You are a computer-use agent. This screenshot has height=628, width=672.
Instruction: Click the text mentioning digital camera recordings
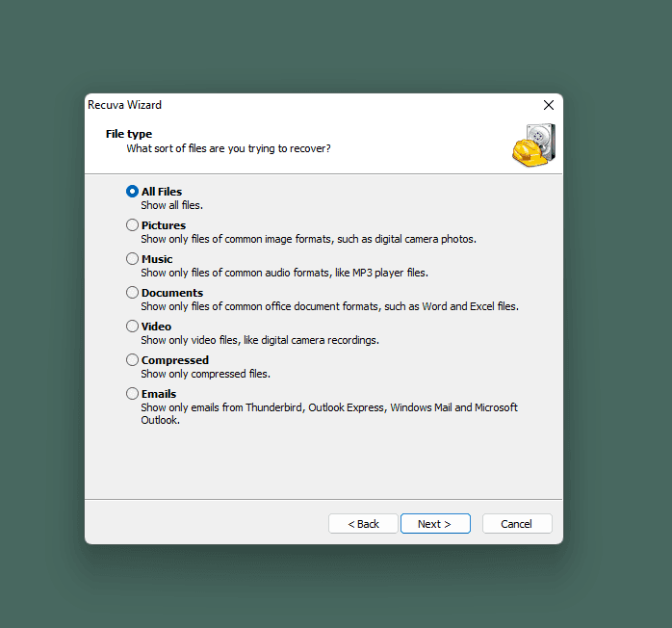pos(260,340)
